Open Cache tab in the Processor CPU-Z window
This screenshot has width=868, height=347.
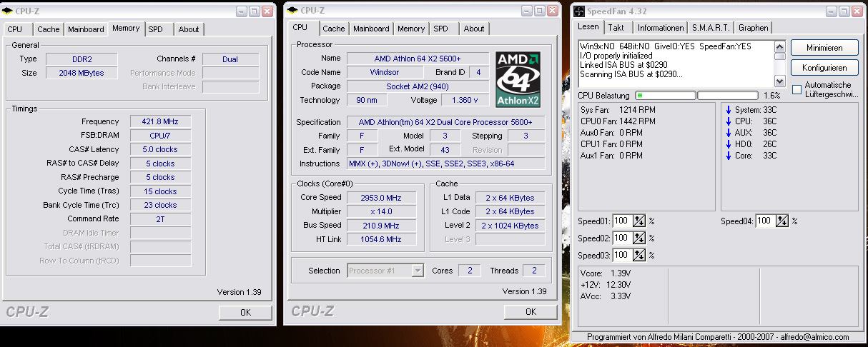pyautogui.click(x=333, y=29)
